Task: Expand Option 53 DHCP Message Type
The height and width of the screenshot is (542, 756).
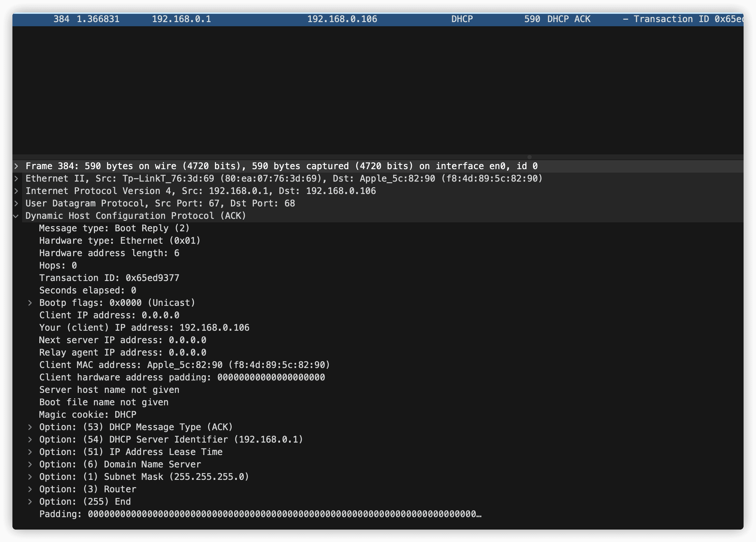Action: [x=30, y=427]
